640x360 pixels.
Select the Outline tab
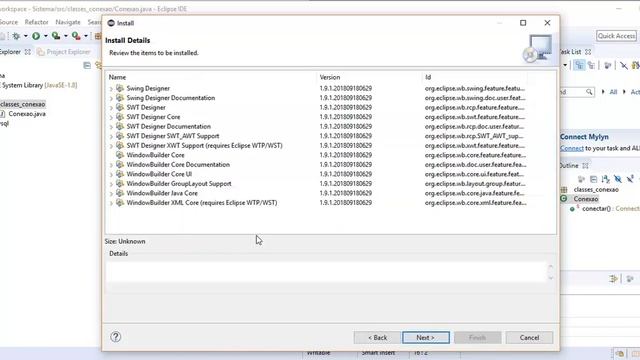click(x=569, y=165)
